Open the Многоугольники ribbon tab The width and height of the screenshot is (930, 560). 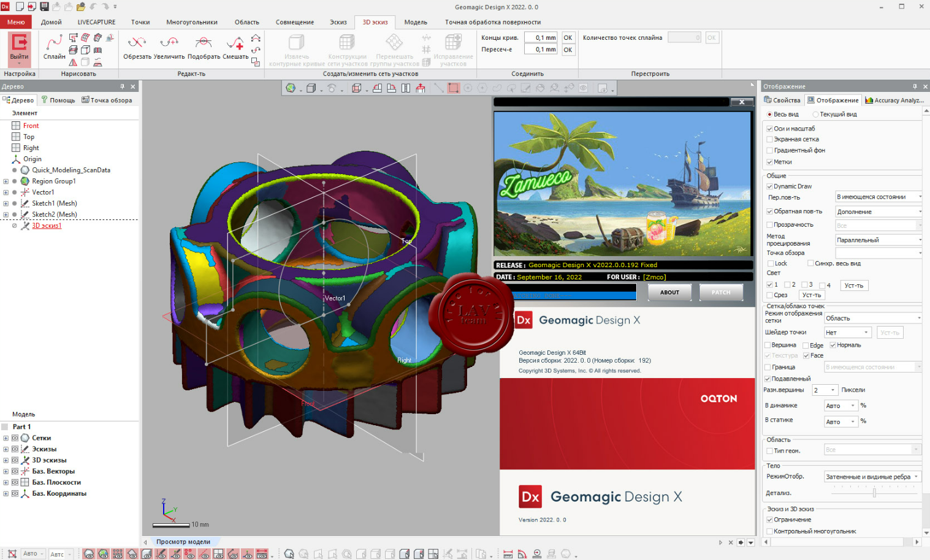[192, 22]
